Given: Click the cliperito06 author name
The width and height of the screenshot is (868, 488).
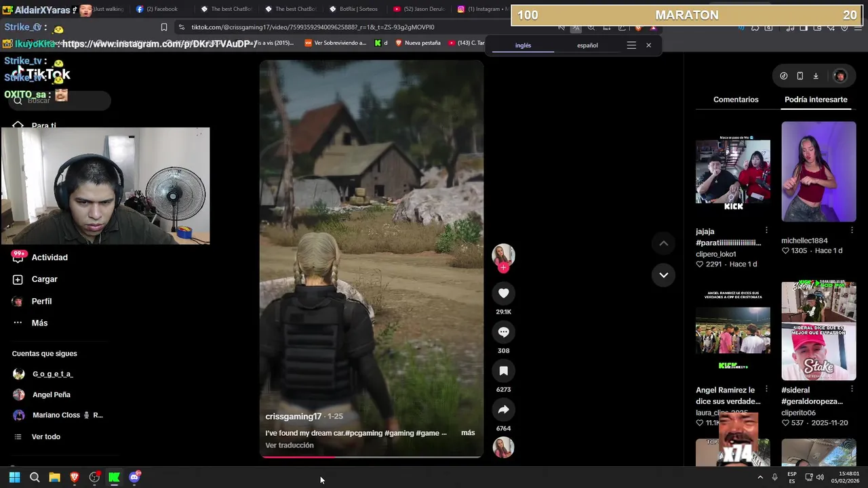Looking at the screenshot, I should point(798,413).
